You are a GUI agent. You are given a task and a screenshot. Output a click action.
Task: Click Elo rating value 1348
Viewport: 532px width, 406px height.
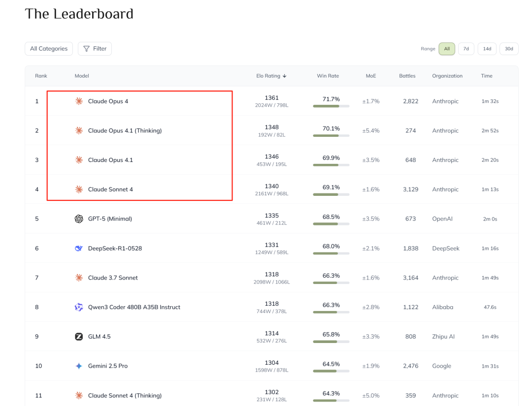272,127
